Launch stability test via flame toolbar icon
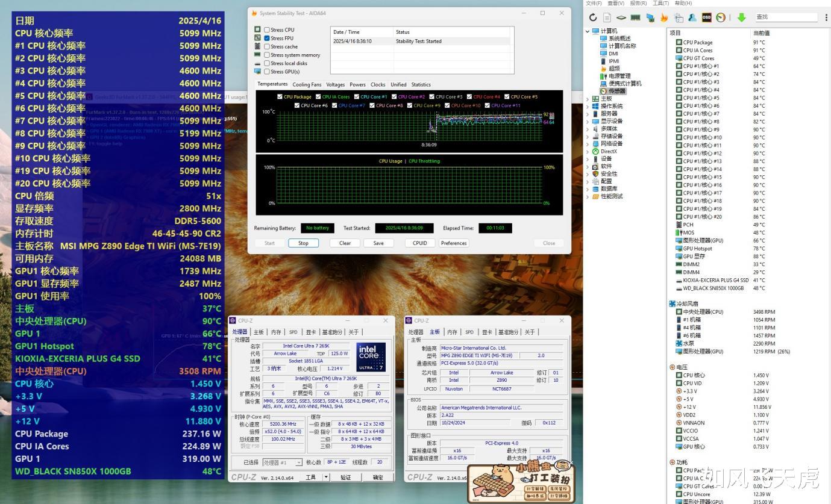This screenshot has height=504, width=831. pyautogui.click(x=664, y=17)
